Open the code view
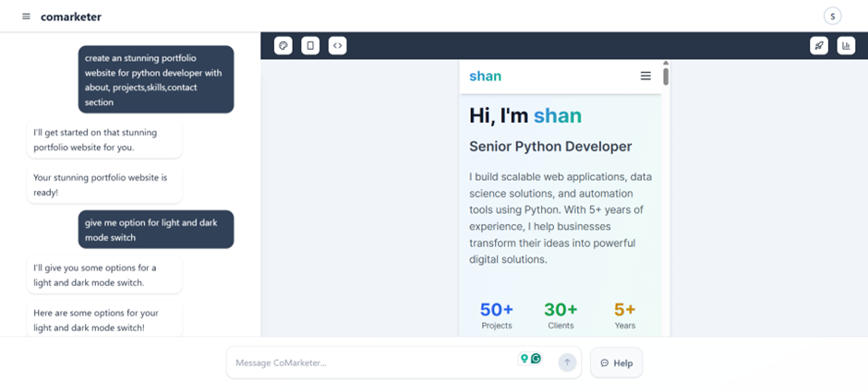The height and width of the screenshot is (392, 868). 337,45
